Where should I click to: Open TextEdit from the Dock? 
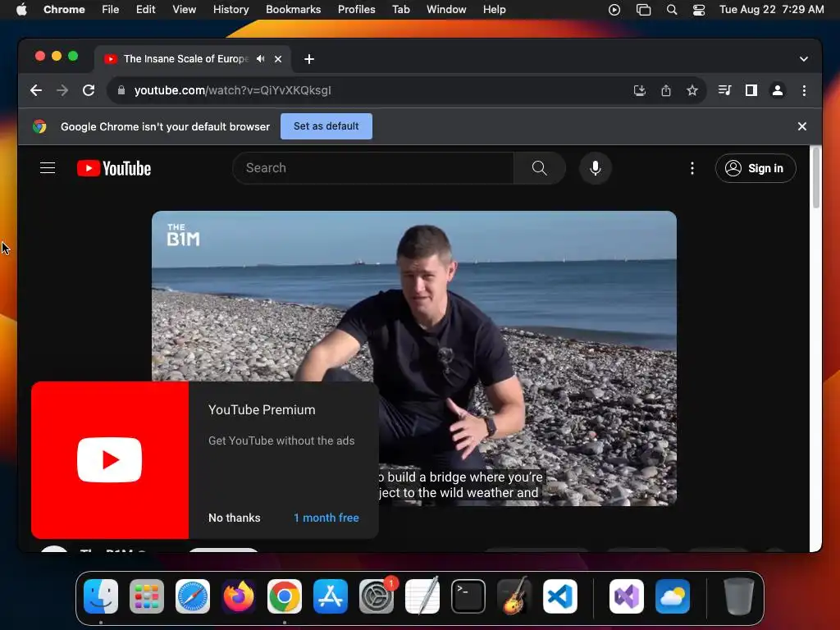(422, 596)
